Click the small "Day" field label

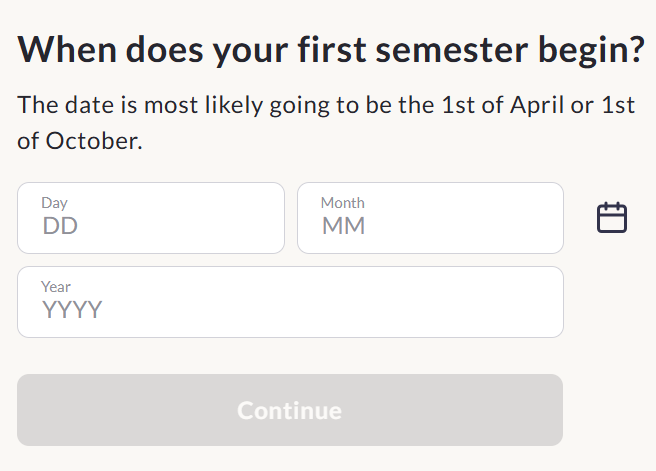point(54,203)
